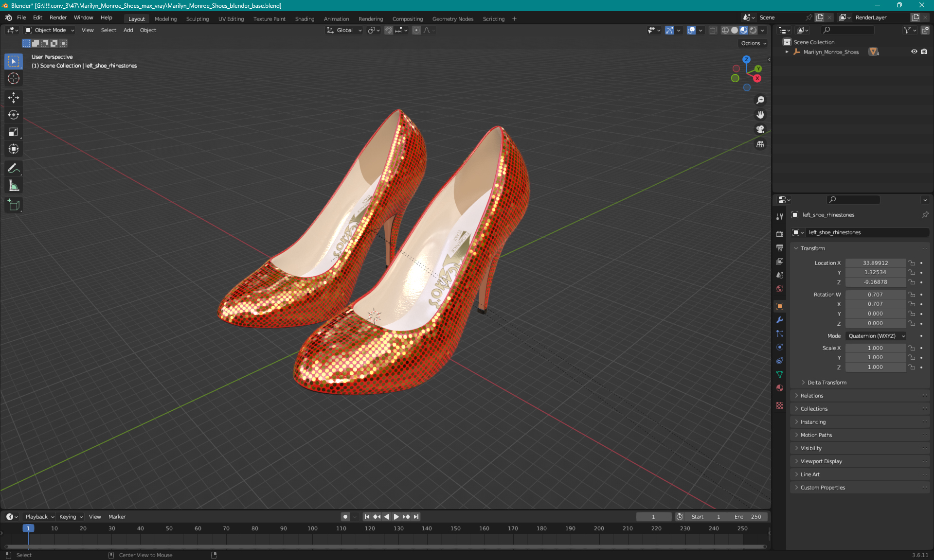
Task: Open the File menu
Action: (21, 17)
